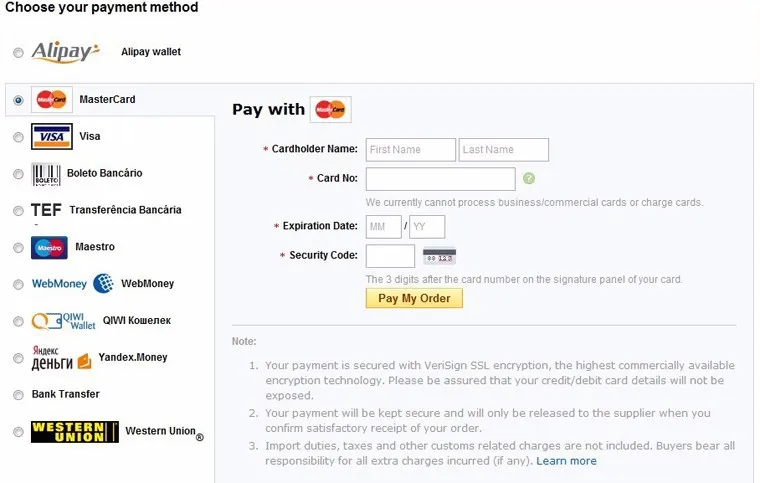Click the Maestro card logo
Screen dimensions: 760x483
tap(49, 248)
